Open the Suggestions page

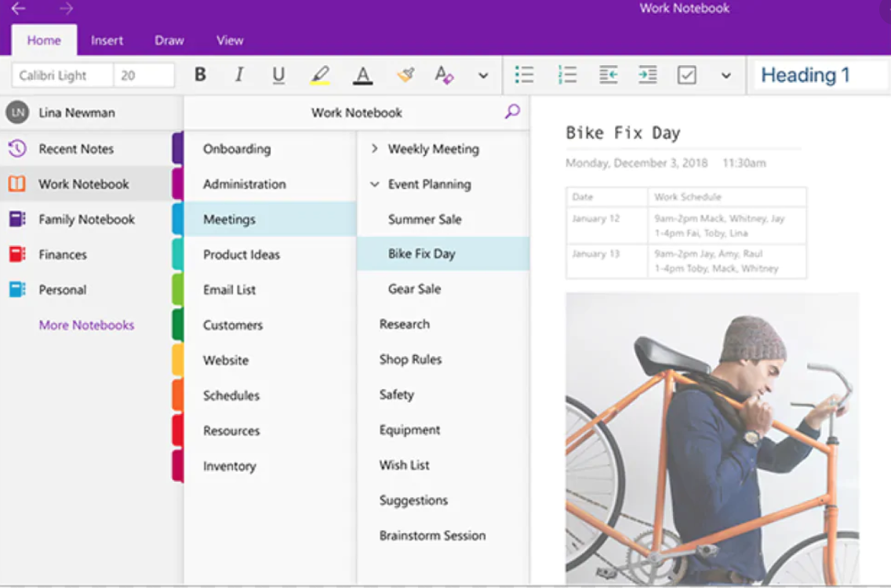coord(443,500)
